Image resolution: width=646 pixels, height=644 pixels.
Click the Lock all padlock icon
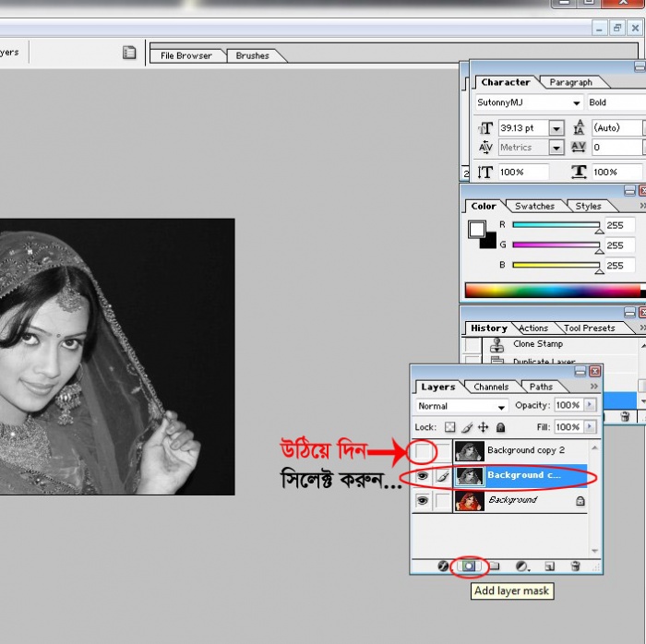pyautogui.click(x=500, y=428)
